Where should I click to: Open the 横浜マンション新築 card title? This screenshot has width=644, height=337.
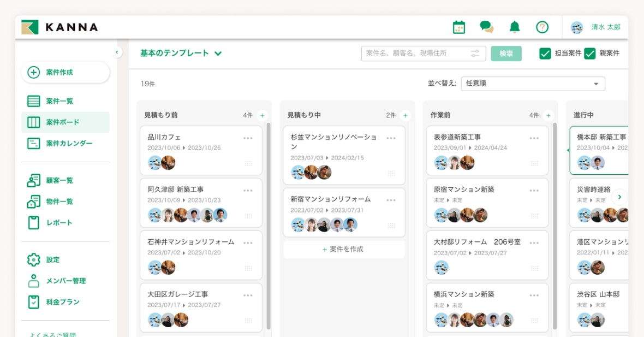pos(464,294)
